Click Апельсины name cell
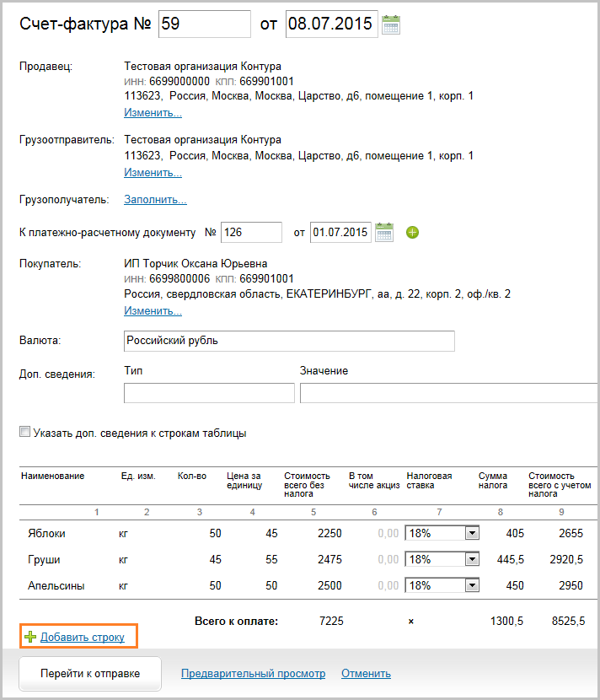Image resolution: width=600 pixels, height=700 pixels. click(56, 585)
